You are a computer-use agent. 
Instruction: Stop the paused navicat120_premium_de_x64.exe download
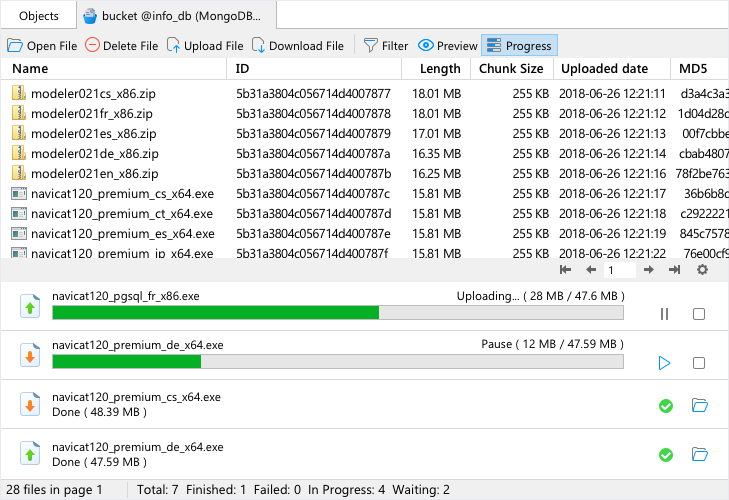point(699,363)
